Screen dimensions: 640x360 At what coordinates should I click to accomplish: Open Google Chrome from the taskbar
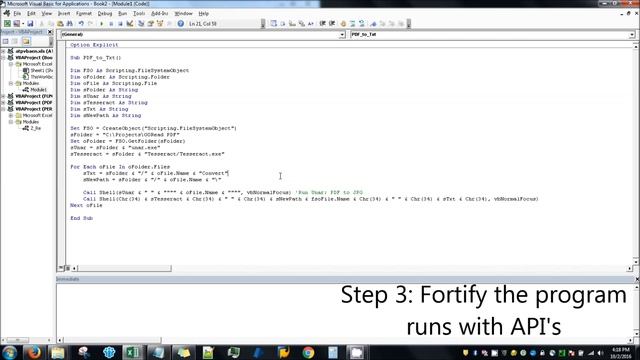point(309,352)
